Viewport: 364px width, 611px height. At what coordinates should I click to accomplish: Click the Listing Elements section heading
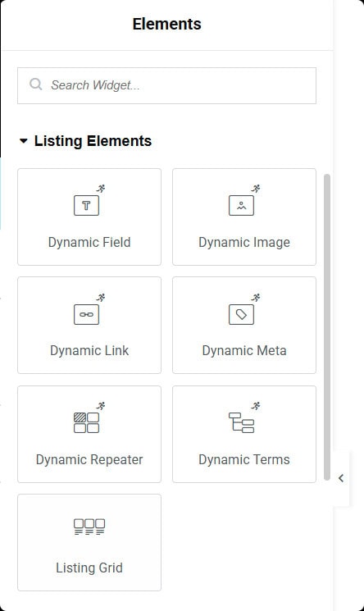[93, 141]
